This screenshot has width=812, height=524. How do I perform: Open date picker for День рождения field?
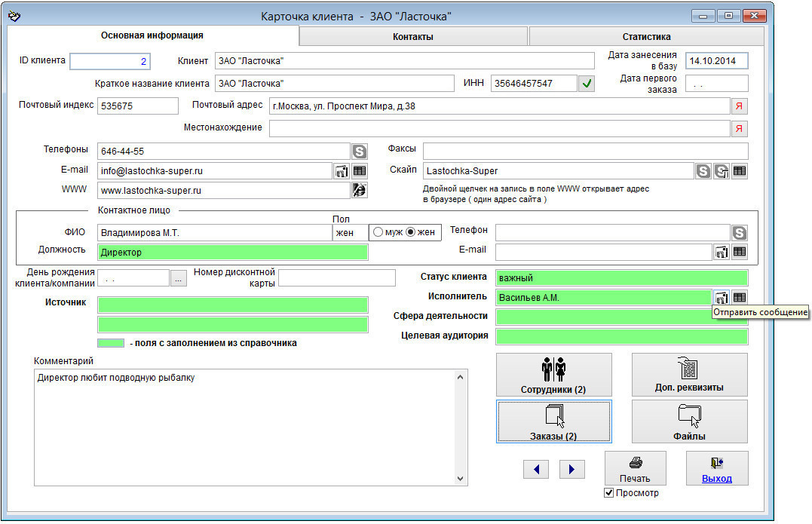coord(178,278)
